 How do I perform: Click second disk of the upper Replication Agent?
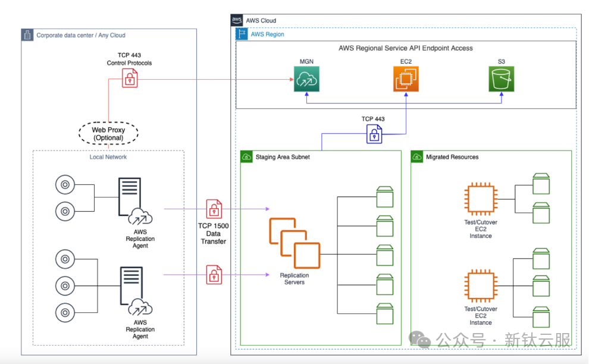(65, 211)
